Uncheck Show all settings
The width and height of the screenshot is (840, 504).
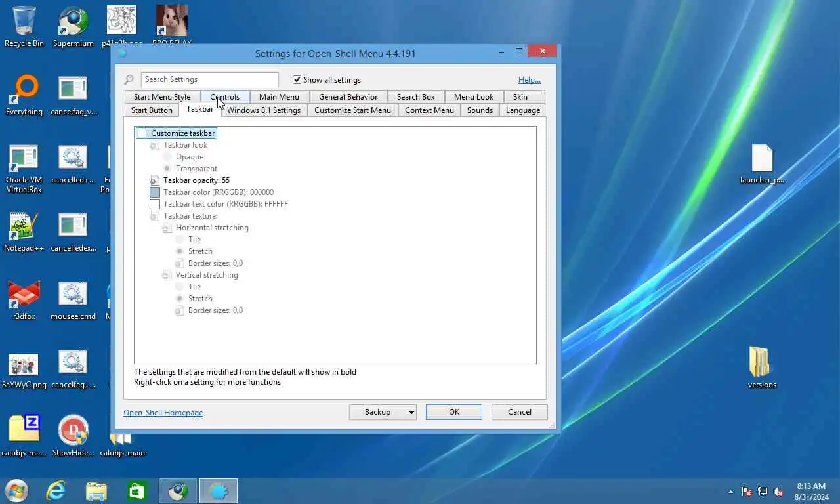pyautogui.click(x=297, y=79)
